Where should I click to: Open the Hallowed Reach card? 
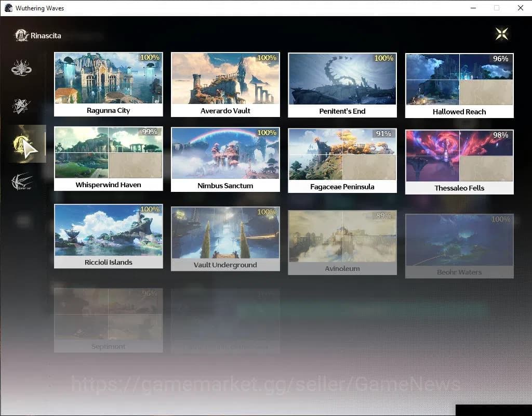pyautogui.click(x=459, y=86)
